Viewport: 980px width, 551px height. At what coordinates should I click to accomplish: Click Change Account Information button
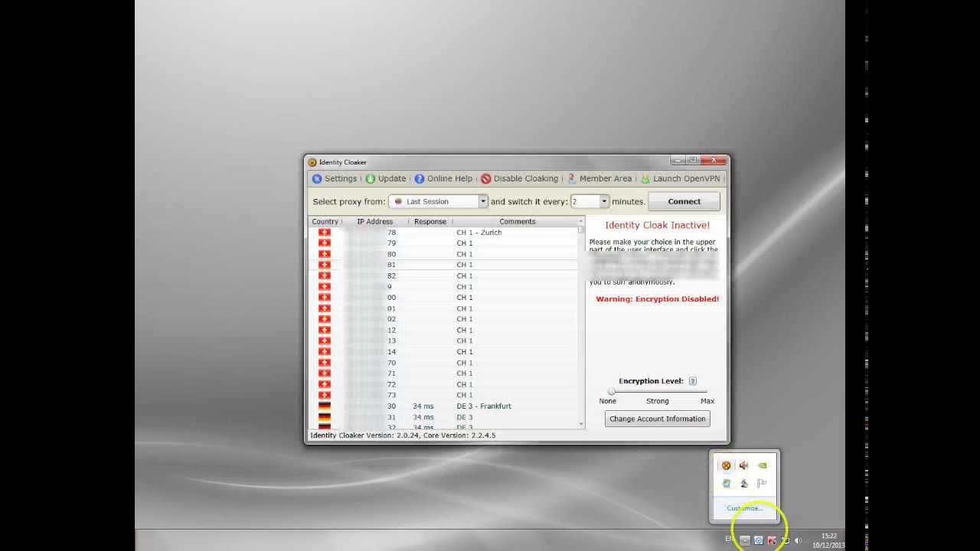[x=657, y=419]
